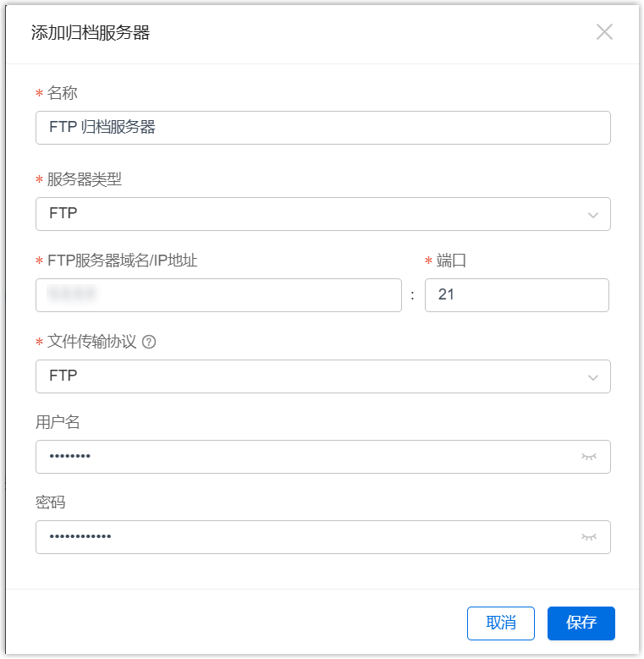Click inside the 密码 input field
This screenshot has width=644, height=659.
point(305,537)
